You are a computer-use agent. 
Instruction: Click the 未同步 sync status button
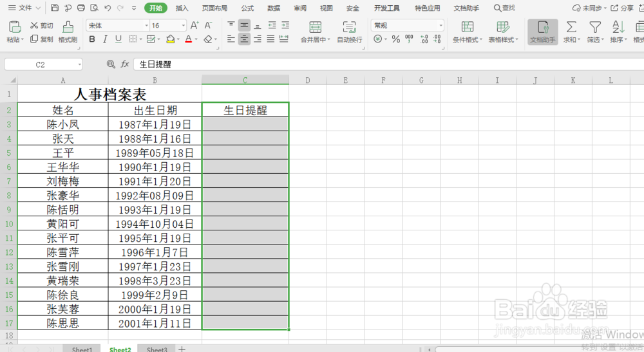589,8
